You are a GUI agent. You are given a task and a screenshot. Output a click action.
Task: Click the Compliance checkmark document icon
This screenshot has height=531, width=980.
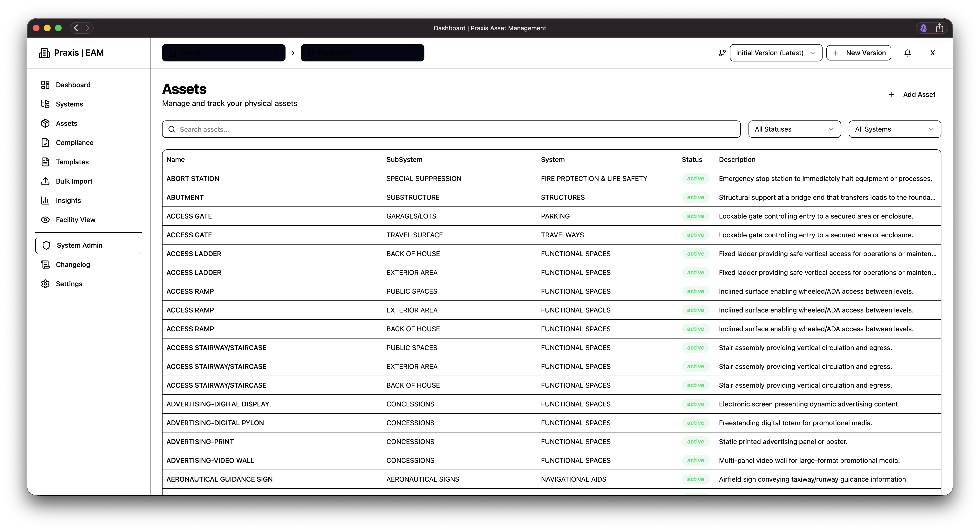click(45, 143)
